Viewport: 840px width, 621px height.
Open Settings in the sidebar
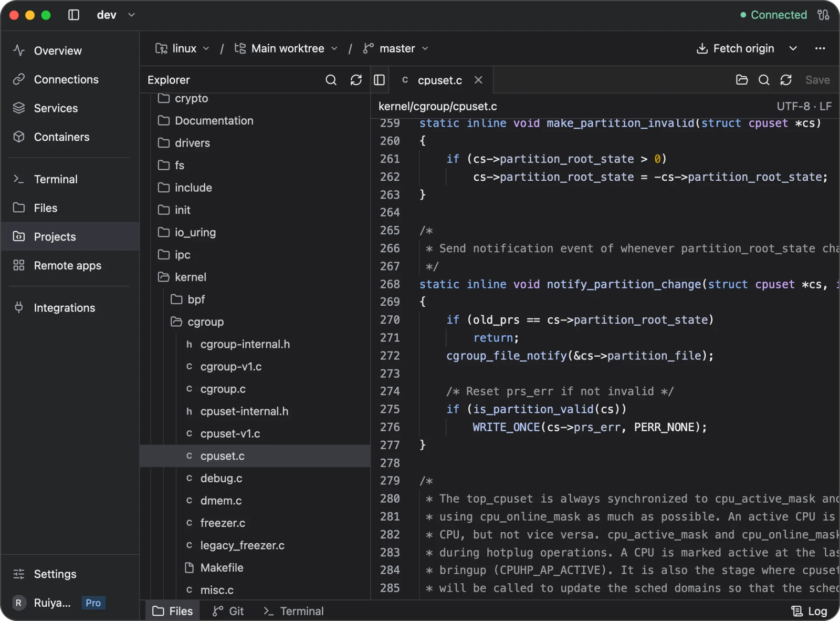[x=70, y=574]
